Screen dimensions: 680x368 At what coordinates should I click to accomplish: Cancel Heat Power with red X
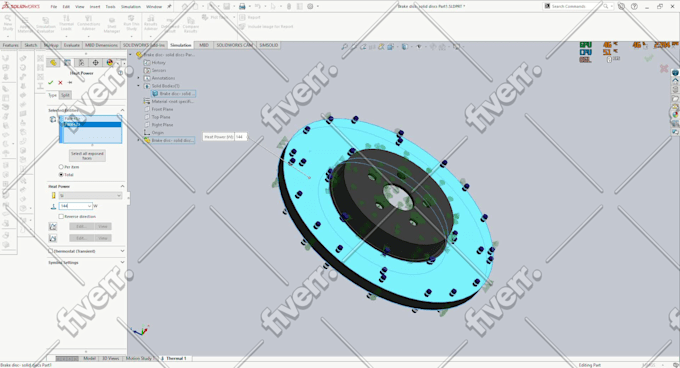point(60,82)
